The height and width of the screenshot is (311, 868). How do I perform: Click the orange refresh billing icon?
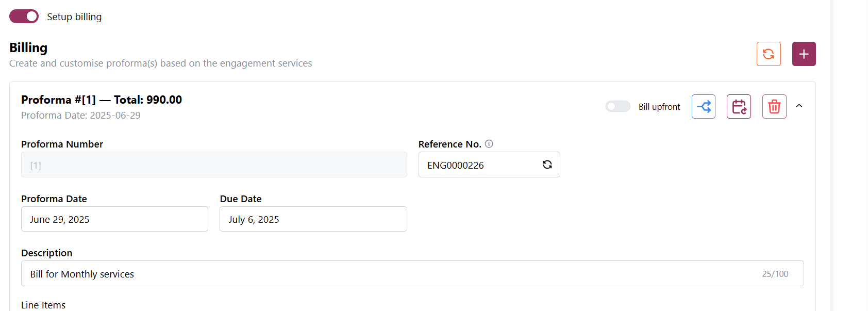click(x=768, y=54)
